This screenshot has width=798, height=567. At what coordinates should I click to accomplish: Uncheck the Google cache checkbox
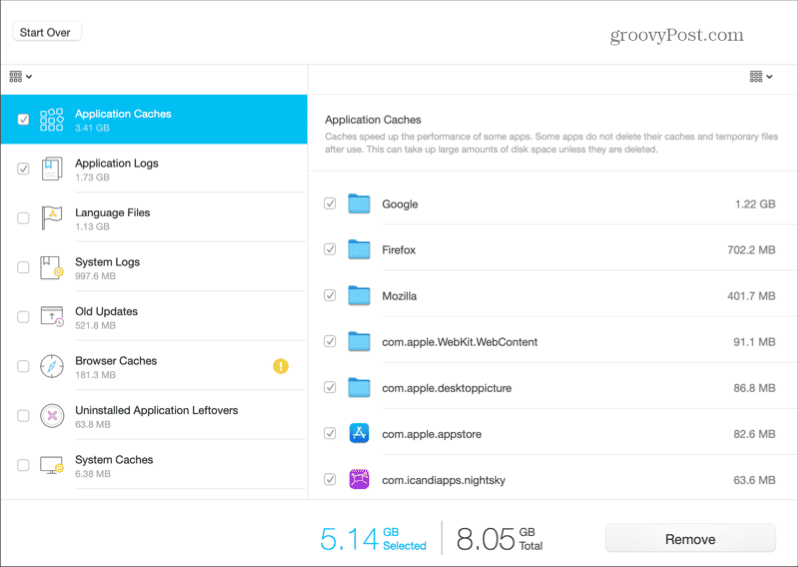(x=330, y=204)
